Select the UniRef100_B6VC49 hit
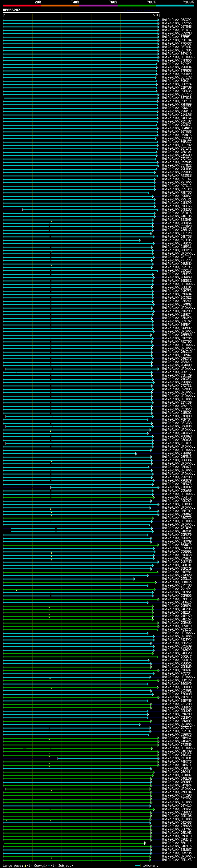The image size is (197, 868). tap(177, 54)
